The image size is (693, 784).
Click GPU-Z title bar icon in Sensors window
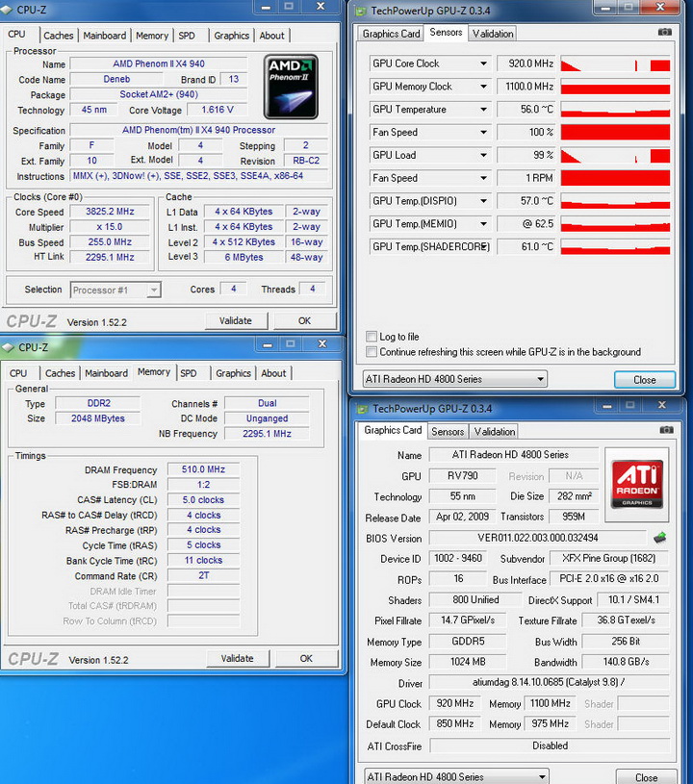pos(361,11)
